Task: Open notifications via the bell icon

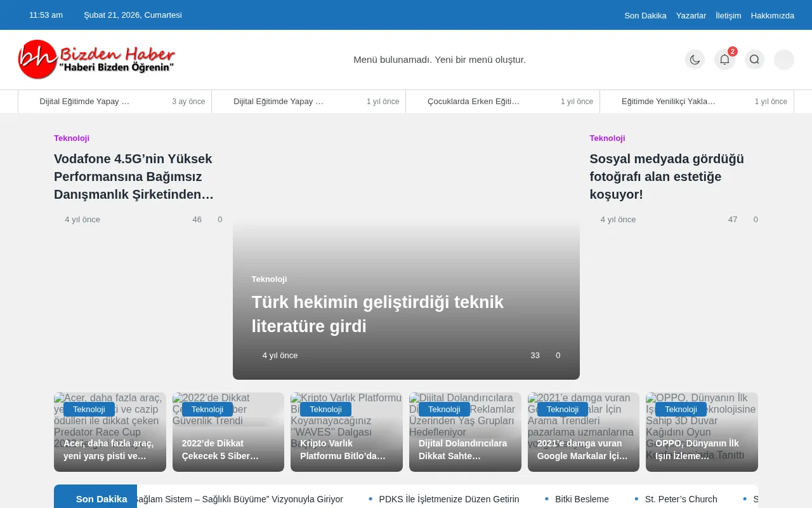Action: [724, 59]
